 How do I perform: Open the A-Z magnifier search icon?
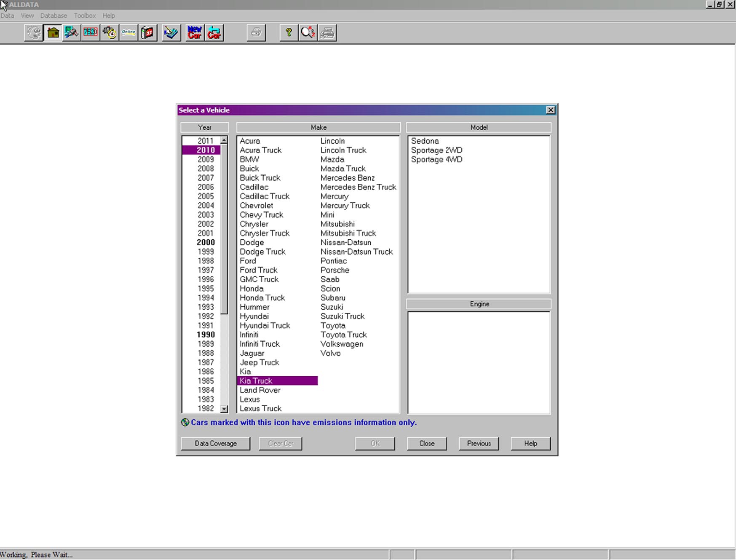click(308, 32)
